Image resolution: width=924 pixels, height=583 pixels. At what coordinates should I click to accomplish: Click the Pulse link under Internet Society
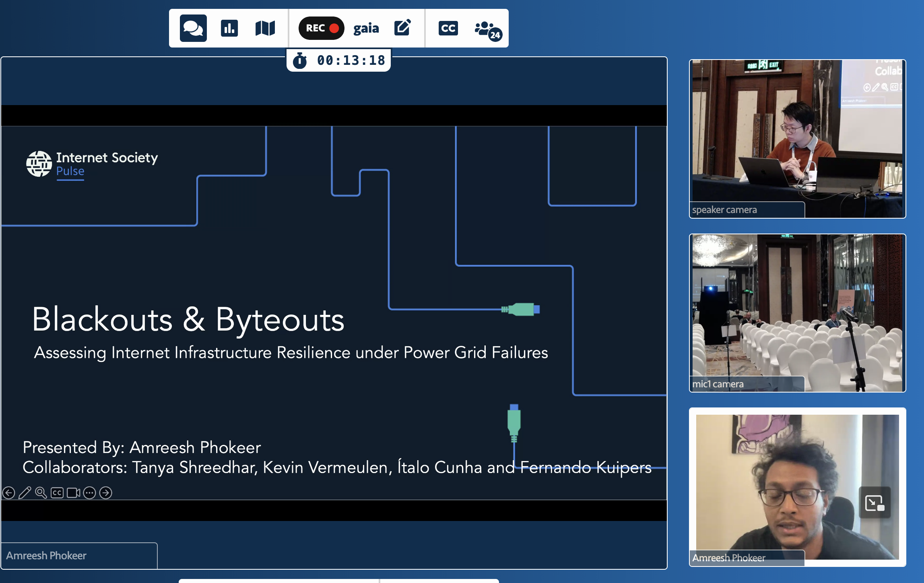[x=70, y=171]
